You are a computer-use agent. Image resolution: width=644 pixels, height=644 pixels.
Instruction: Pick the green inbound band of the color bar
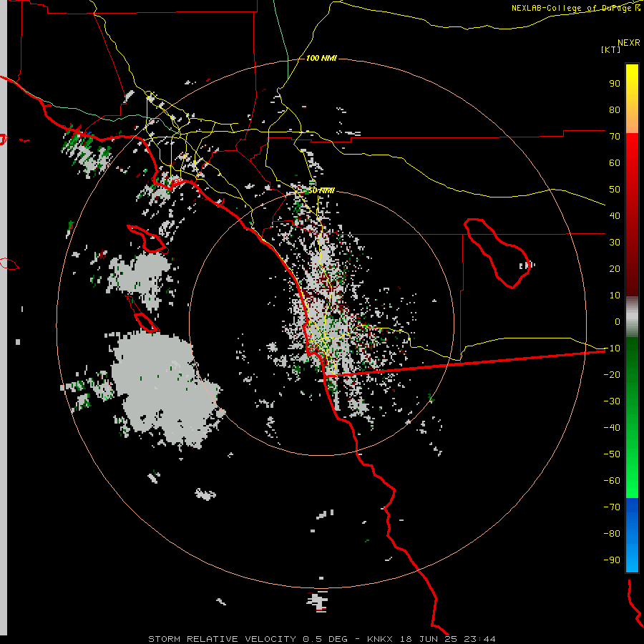(x=632, y=417)
